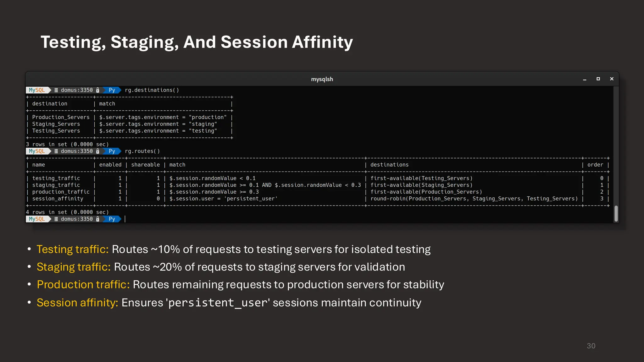
Task: Click the 'Session affinity:' highlighted bullet text
Action: click(x=77, y=303)
